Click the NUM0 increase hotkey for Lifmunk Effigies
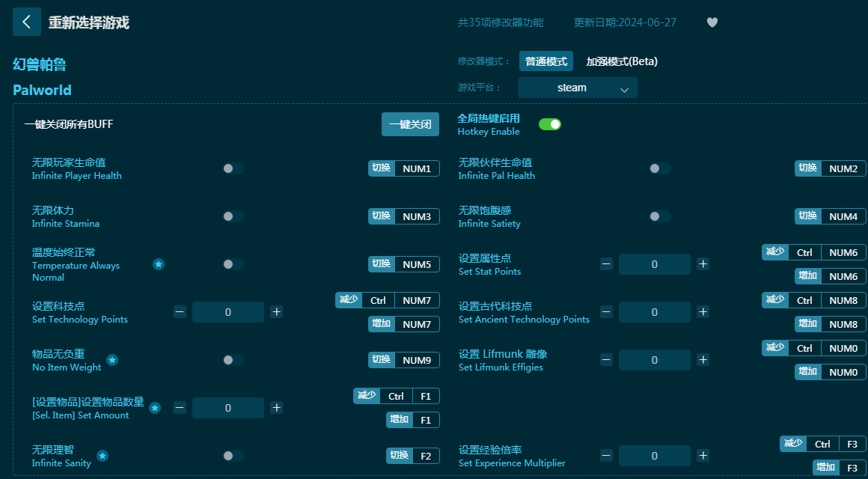Viewport: 868px width, 479px height. pyautogui.click(x=831, y=372)
